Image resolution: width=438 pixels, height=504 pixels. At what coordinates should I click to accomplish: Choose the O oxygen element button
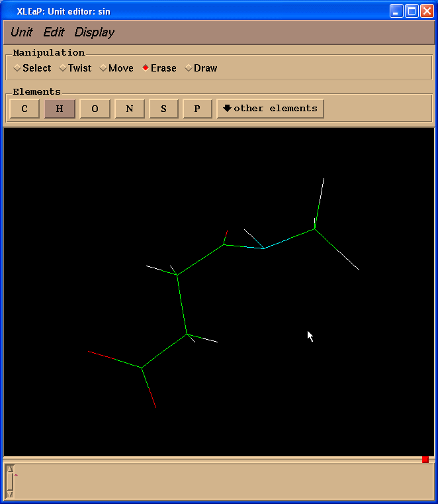[95, 109]
